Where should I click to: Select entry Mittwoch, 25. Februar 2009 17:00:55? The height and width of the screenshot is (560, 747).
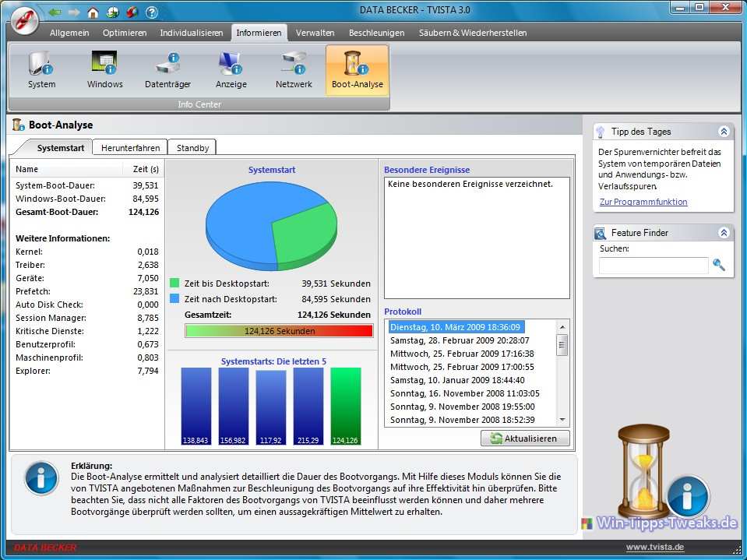(x=462, y=367)
